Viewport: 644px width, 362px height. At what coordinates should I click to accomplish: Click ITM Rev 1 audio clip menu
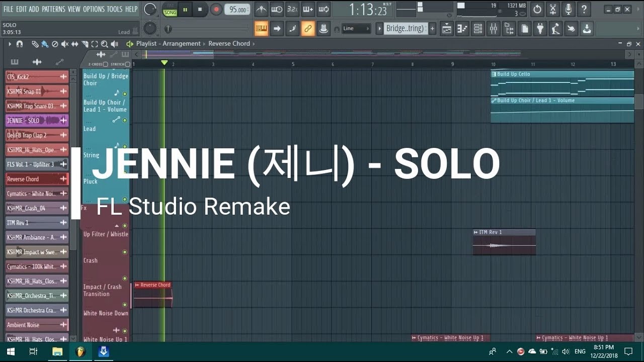tap(476, 232)
